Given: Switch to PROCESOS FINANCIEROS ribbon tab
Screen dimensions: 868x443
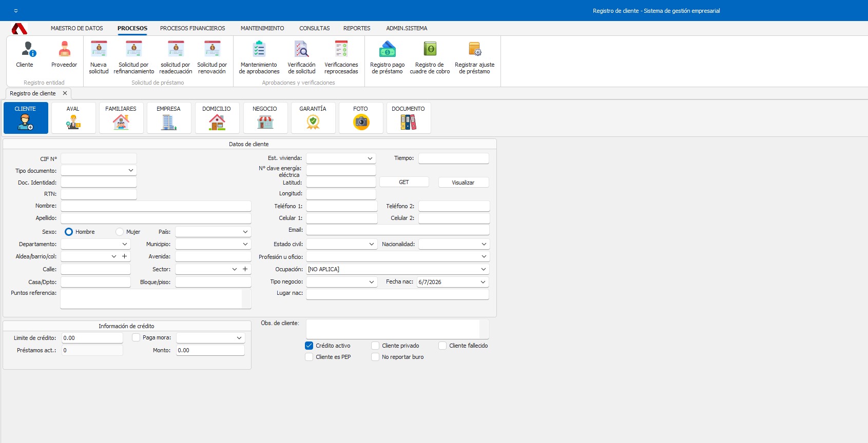Looking at the screenshot, I should 192,28.
